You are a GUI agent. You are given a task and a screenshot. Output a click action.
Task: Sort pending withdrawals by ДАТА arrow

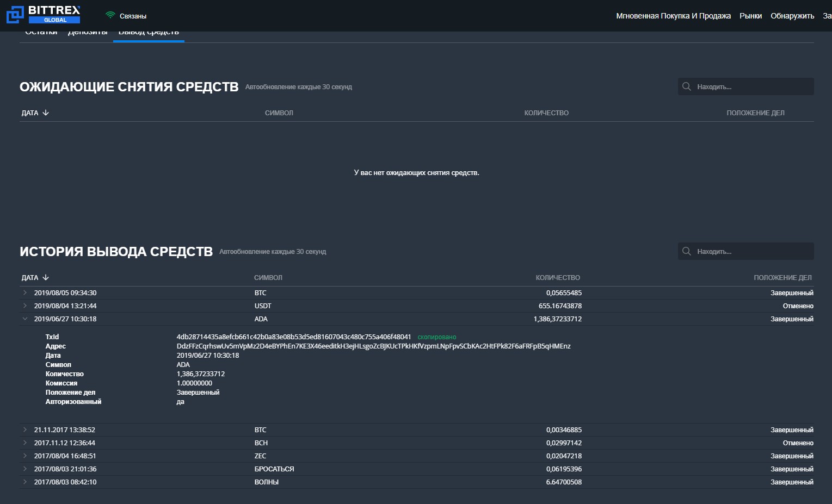[x=46, y=113]
